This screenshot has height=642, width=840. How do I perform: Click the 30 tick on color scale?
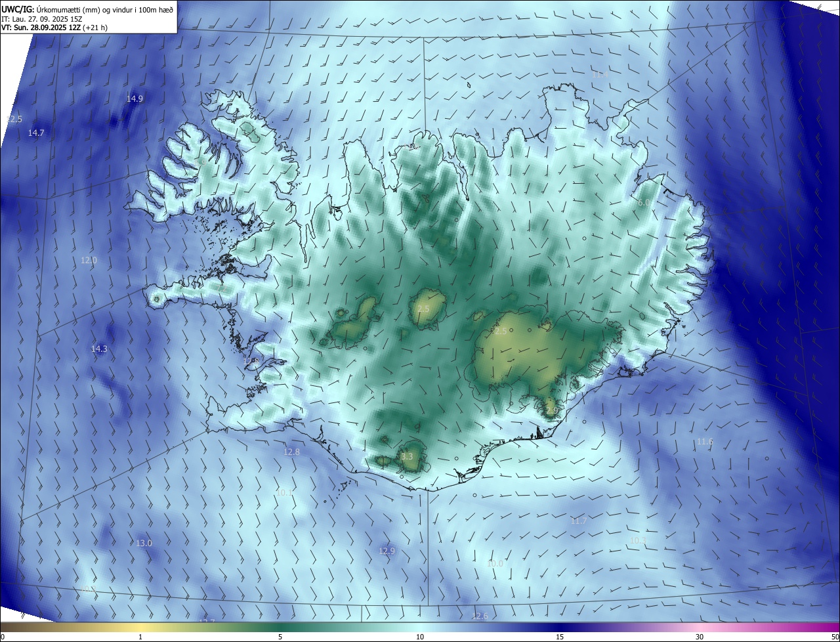coord(700,637)
